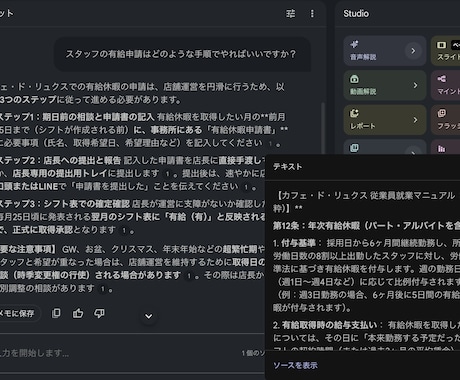
Task: Expand the レポート card chevron
Action: coord(415,120)
